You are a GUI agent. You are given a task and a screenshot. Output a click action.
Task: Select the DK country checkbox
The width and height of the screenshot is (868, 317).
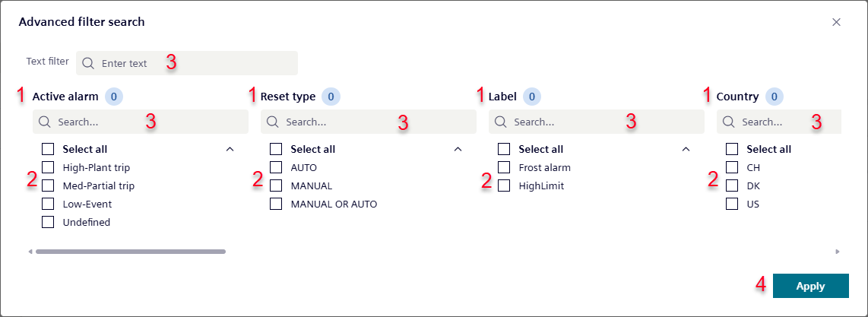tap(732, 185)
